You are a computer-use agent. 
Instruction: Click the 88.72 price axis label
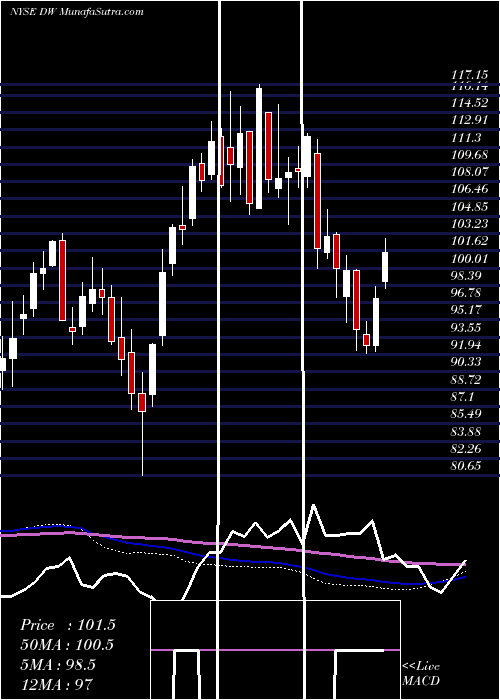pos(466,380)
